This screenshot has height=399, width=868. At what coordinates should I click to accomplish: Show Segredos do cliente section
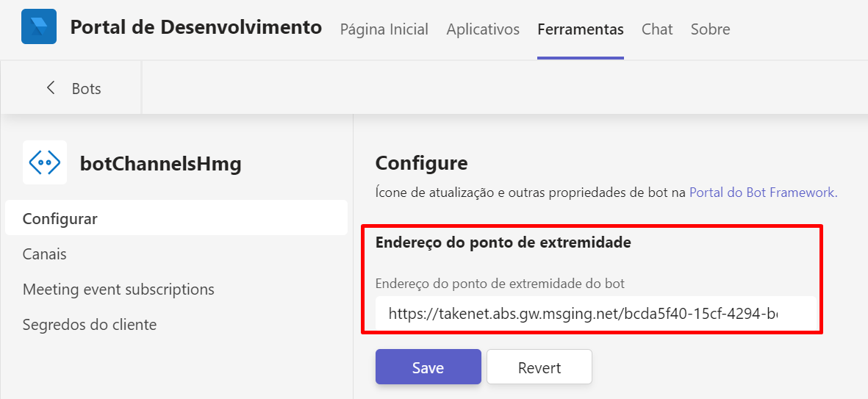click(x=90, y=324)
